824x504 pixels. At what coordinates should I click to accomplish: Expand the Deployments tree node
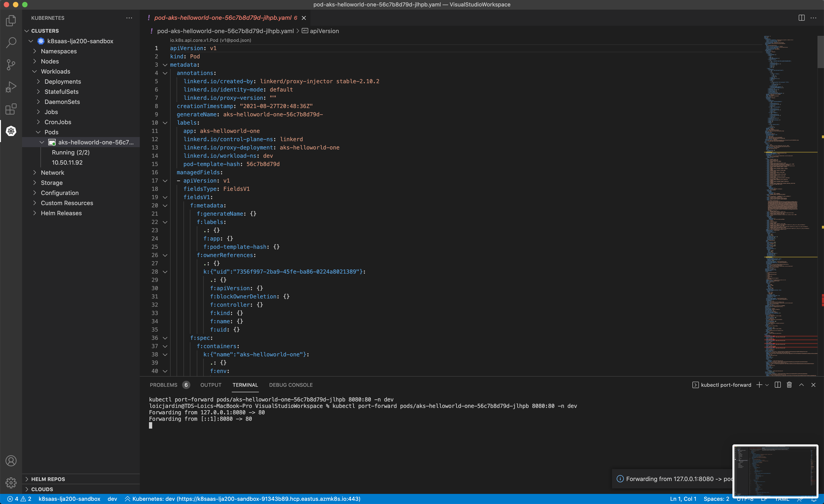(38, 82)
